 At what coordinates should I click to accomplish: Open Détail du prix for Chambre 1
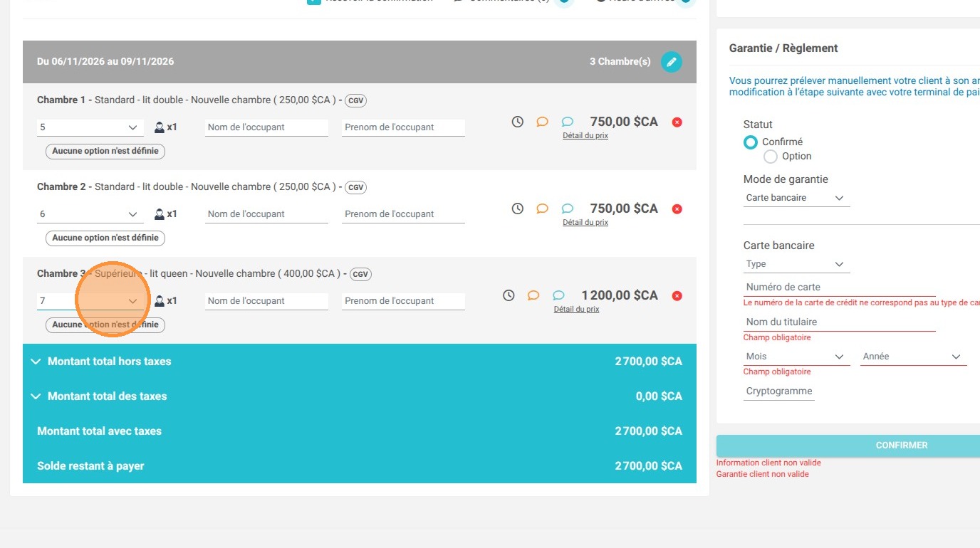pyautogui.click(x=585, y=135)
